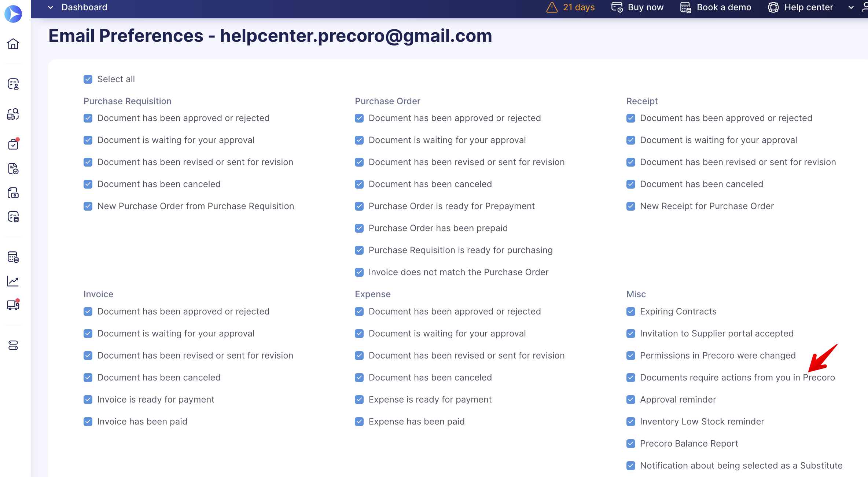Image resolution: width=868 pixels, height=477 pixels.
Task: Uncheck 'Invoice does not match the Purchase Order'
Action: (x=360, y=272)
